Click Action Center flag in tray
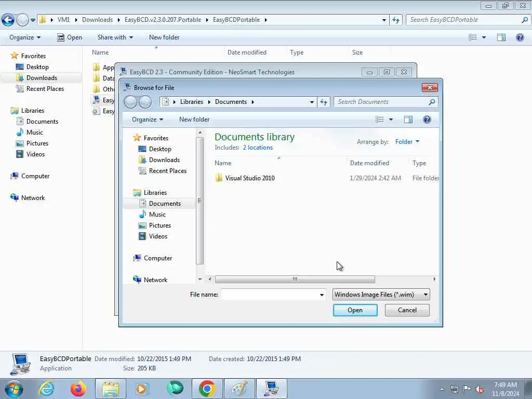This screenshot has width=532, height=399. pos(467,390)
